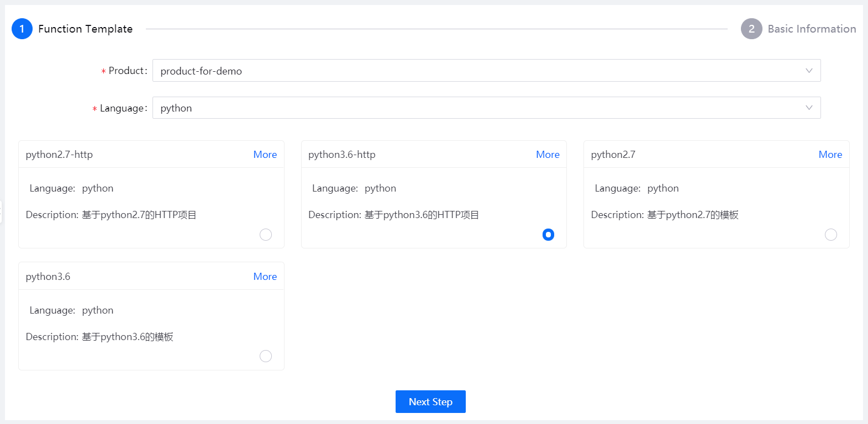Choose the python2.7 template radio button
The height and width of the screenshot is (424, 868).
830,235
